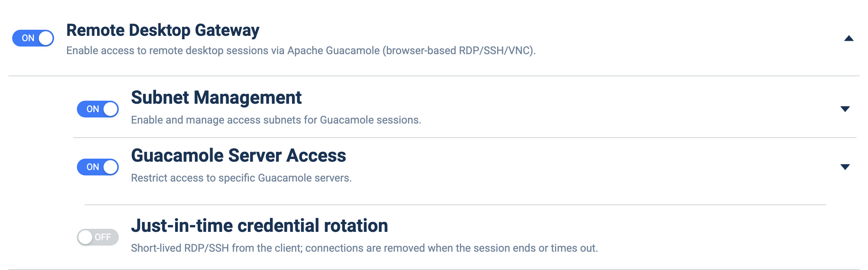The height and width of the screenshot is (270, 868).
Task: Expand the Guacamole Server Access arrow
Action: [x=845, y=167]
